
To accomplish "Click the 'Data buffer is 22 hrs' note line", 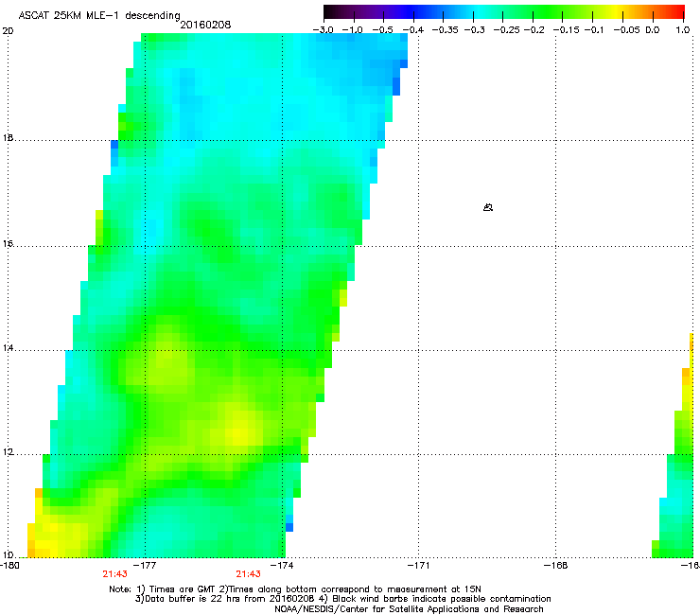I will [342, 599].
